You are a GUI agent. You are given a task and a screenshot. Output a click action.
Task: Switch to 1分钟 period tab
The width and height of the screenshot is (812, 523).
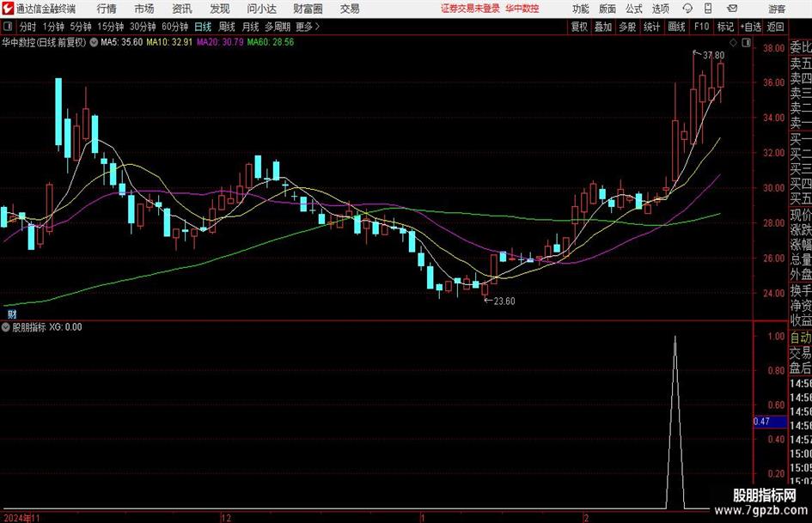click(53, 27)
